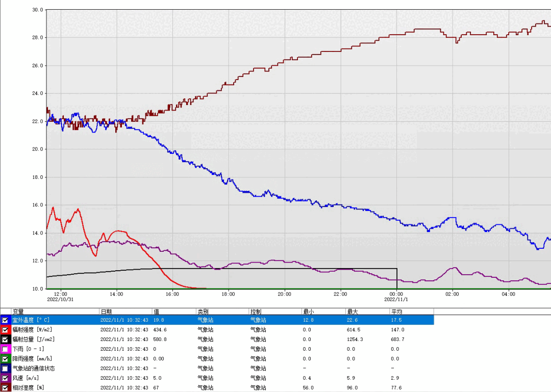Image resolution: width=551 pixels, height=392 pixels.
Task: Uncheck the 室外温度 [°C] checkbox
Action: click(5, 320)
